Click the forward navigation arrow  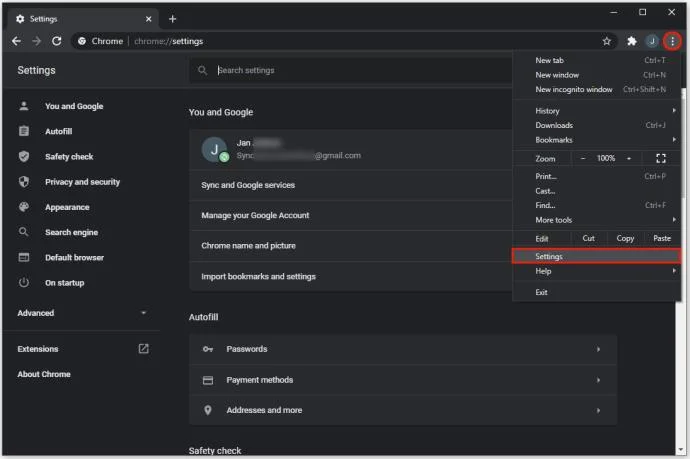pyautogui.click(x=37, y=41)
